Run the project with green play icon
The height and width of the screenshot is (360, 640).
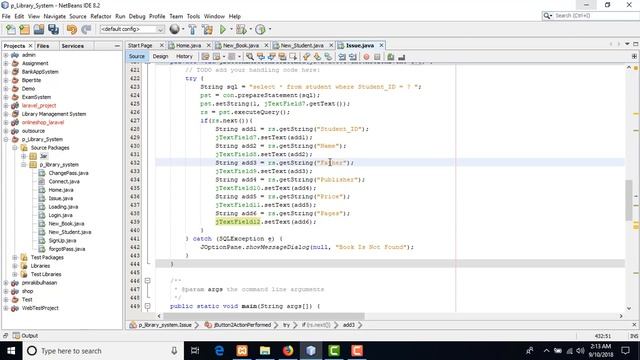point(222,29)
